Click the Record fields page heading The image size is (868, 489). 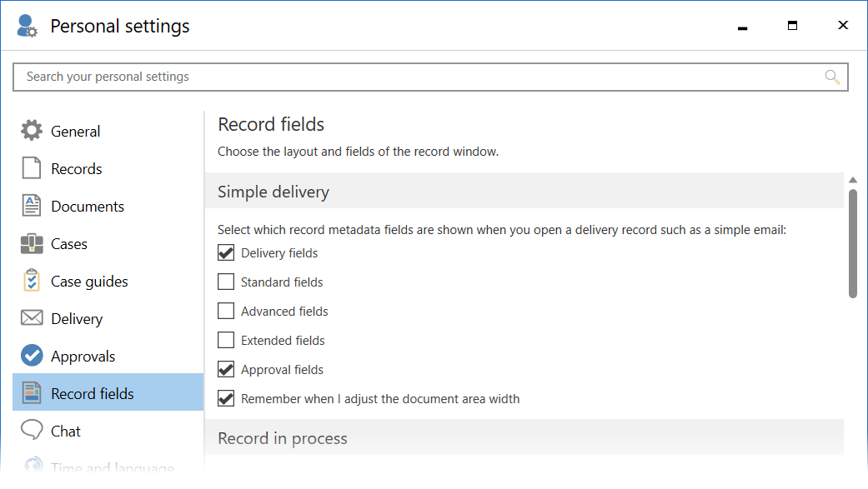(x=271, y=124)
